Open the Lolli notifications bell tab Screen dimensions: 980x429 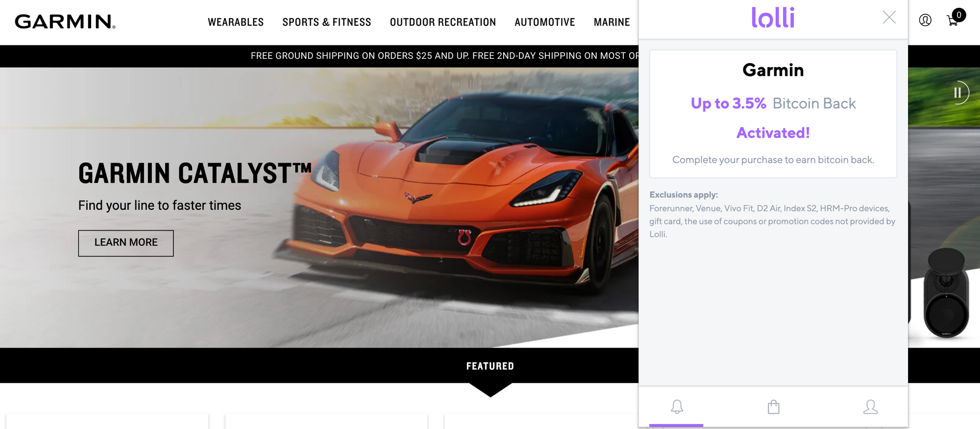[677, 406]
